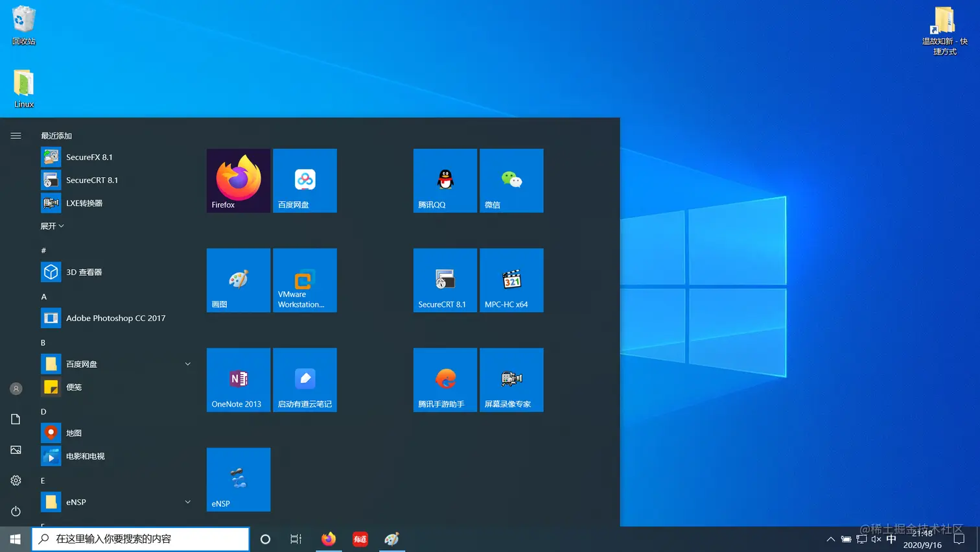Select the 回收站 recycle bin desktop icon
Image resolution: width=980 pixels, height=552 pixels.
coord(24,26)
